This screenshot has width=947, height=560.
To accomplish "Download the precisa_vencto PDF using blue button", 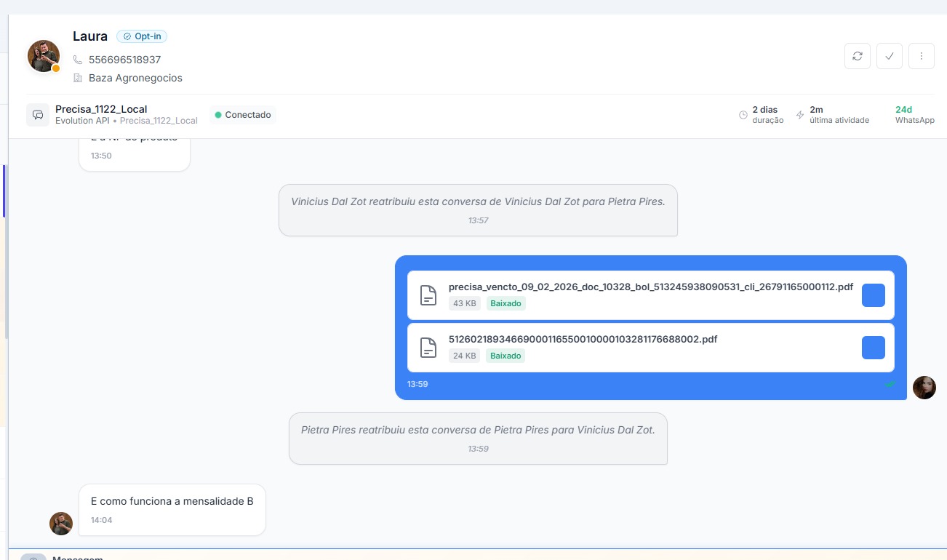I will (873, 295).
